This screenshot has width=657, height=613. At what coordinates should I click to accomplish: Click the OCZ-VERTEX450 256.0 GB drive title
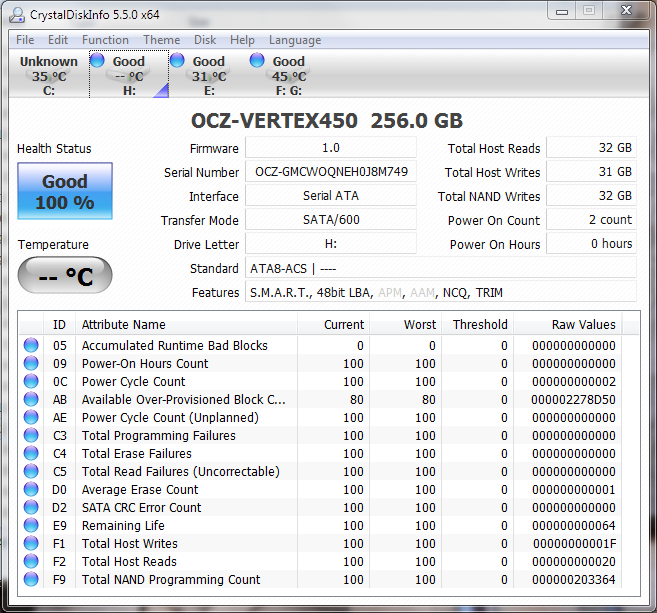tap(327, 121)
